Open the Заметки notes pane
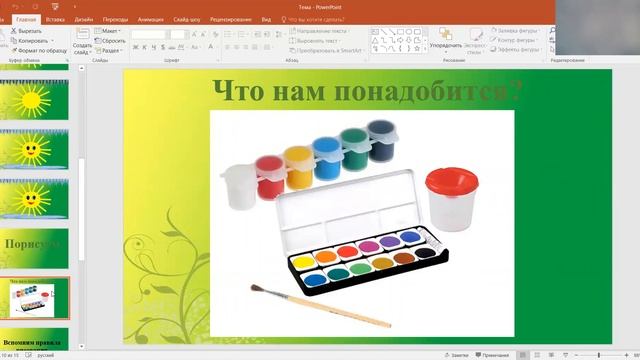Viewport: 640px width, 360px height. pyautogui.click(x=457, y=355)
